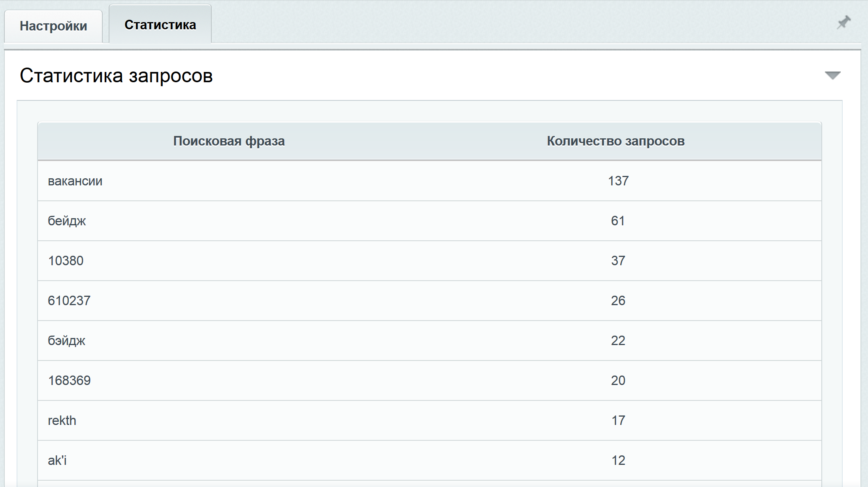The height and width of the screenshot is (487, 868).
Task: Click the 37 request count value
Action: coord(618,261)
